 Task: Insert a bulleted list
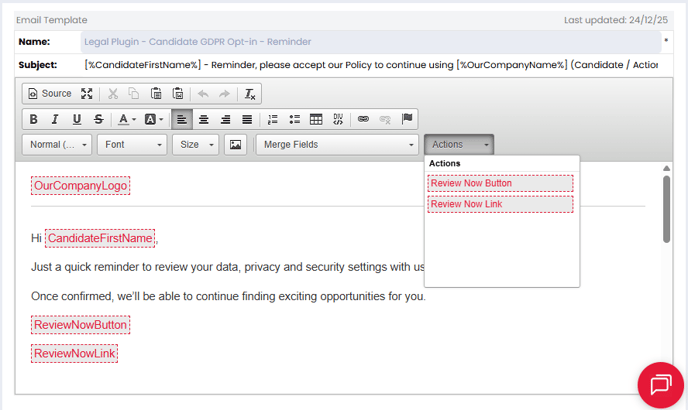coord(294,119)
